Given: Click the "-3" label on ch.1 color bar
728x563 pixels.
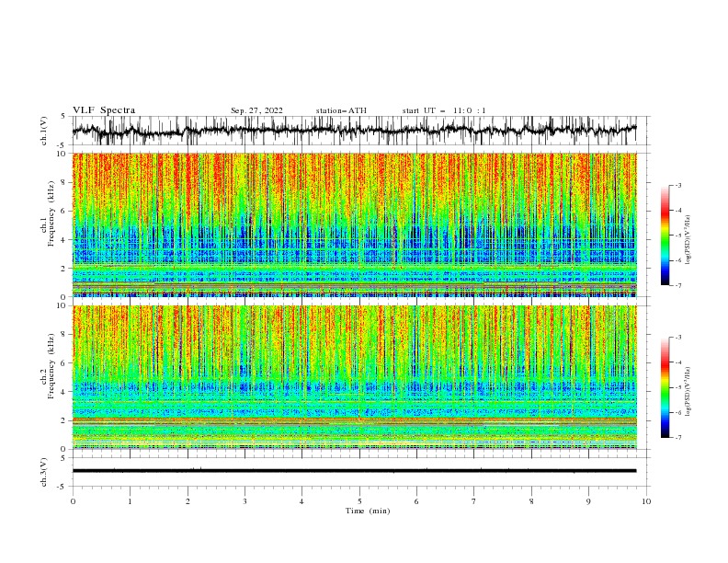Looking at the screenshot, I should [x=678, y=185].
